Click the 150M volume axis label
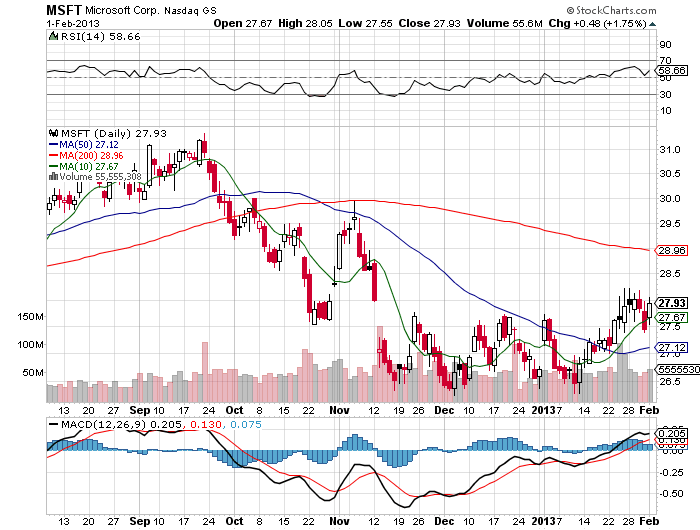The width and height of the screenshot is (700, 530). pos(30,317)
